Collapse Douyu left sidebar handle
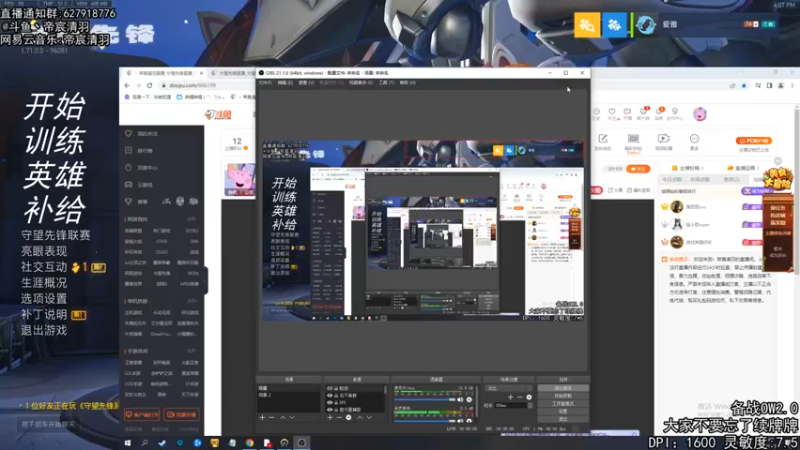 [206, 281]
